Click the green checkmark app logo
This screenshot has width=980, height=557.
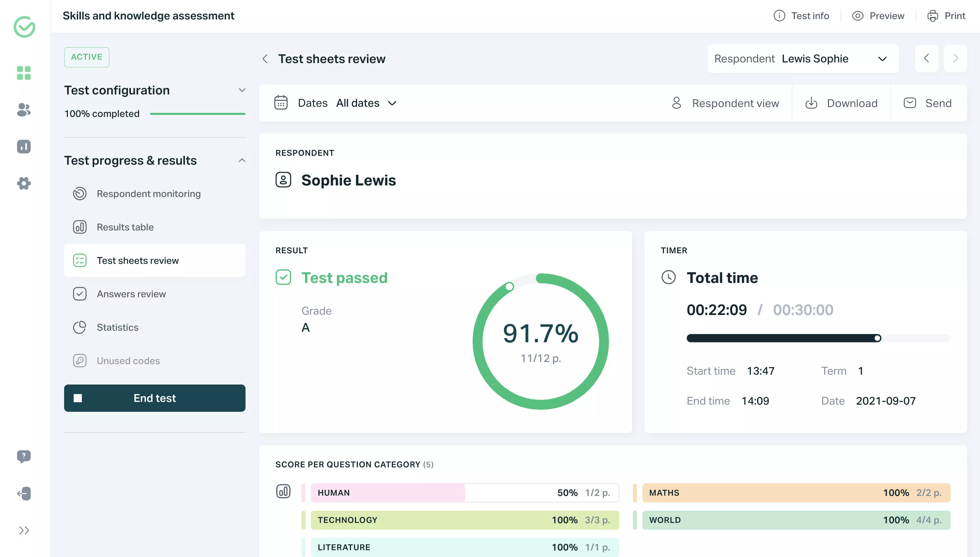[24, 26]
